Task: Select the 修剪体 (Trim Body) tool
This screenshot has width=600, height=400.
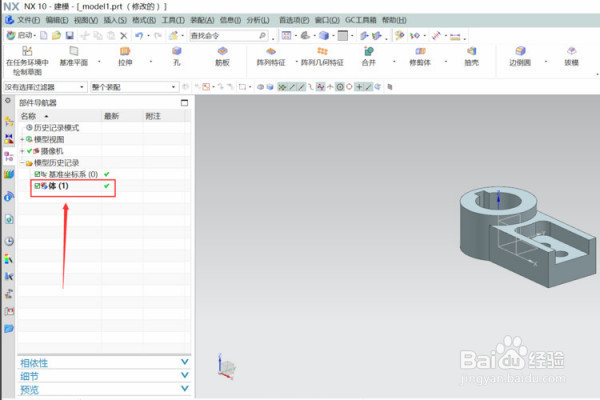Action: pyautogui.click(x=420, y=56)
